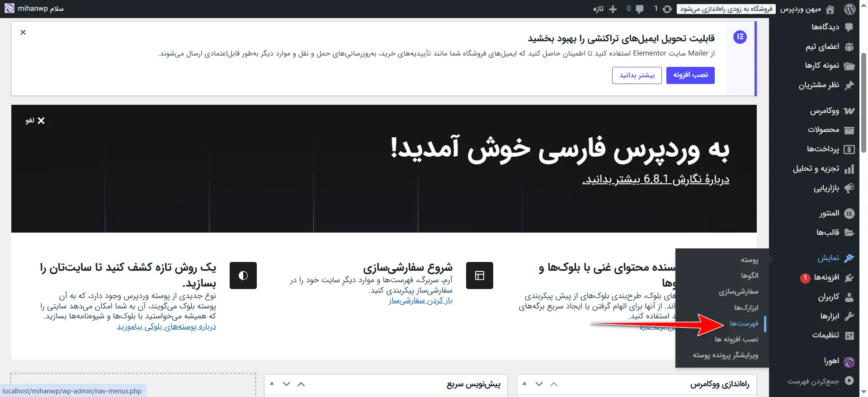The height and width of the screenshot is (397, 868).
Task: Click the اعضای تیم group icon
Action: click(849, 47)
